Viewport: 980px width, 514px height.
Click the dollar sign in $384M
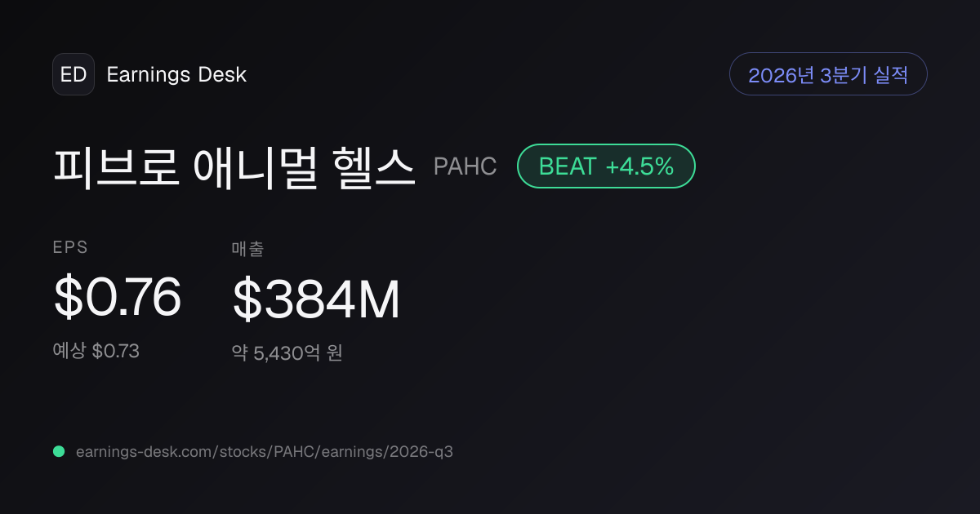click(x=246, y=299)
